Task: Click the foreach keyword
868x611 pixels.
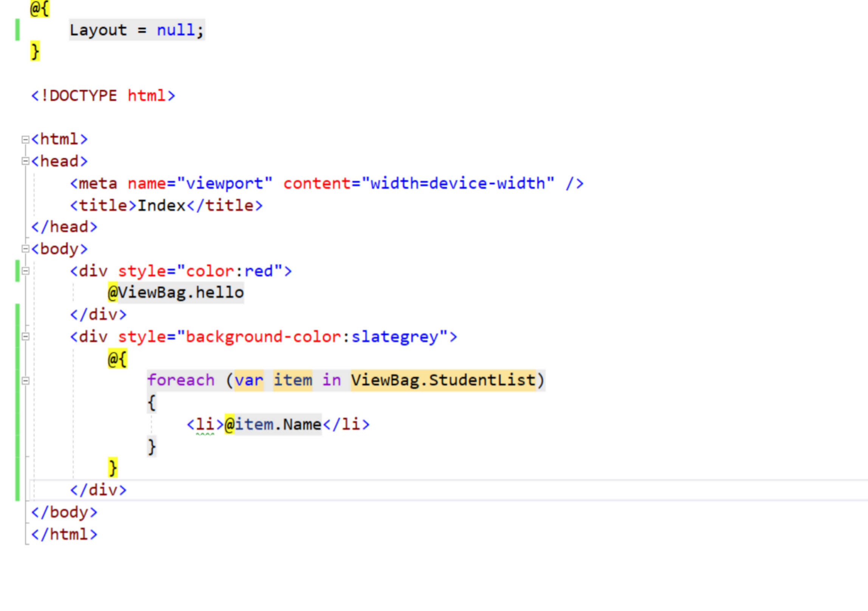Action: tap(181, 380)
